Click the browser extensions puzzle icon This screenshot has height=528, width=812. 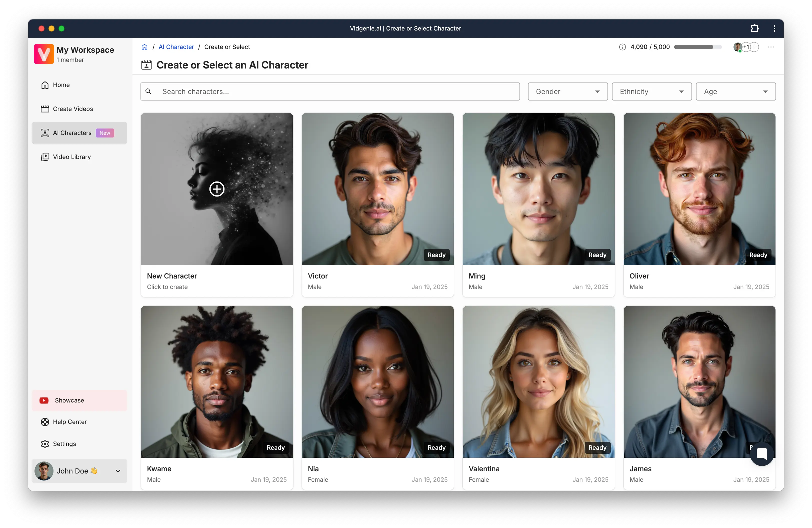click(x=755, y=28)
